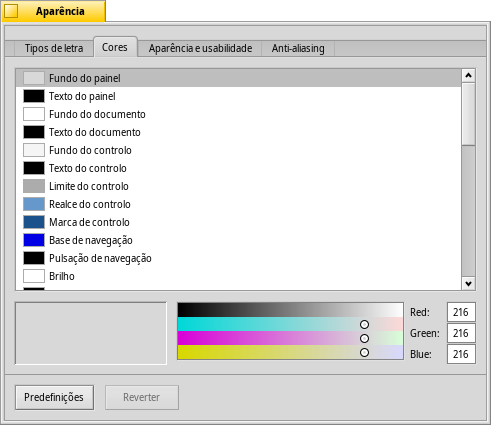Click the light blue Realce do controlo swatch
491x425 pixels.
[x=34, y=204]
